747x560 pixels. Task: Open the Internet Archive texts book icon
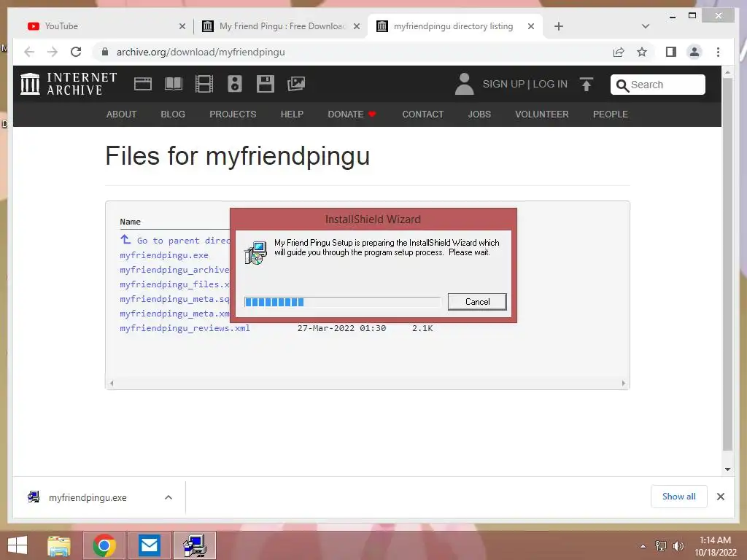point(174,84)
